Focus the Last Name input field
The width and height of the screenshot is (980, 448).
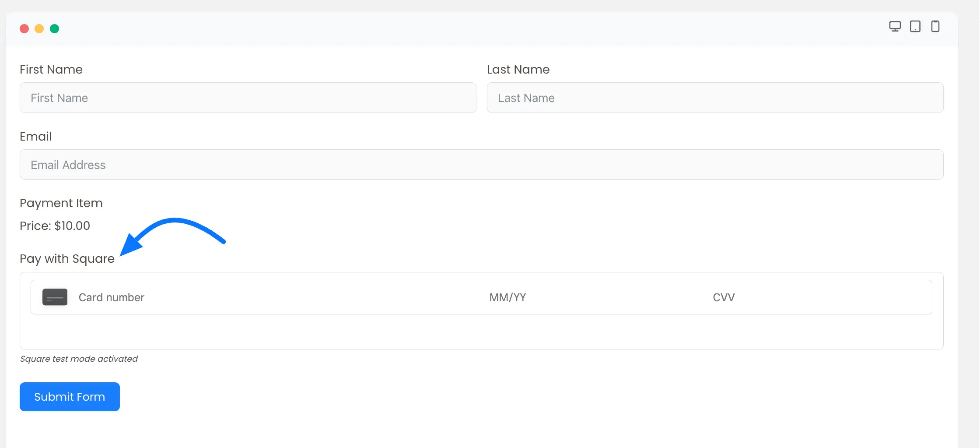715,98
